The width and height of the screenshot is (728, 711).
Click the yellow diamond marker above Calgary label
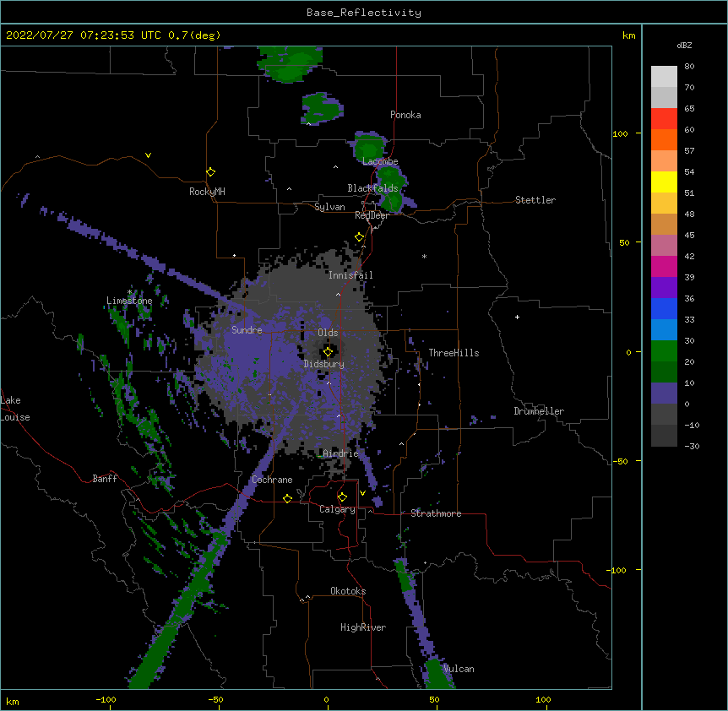tap(342, 497)
